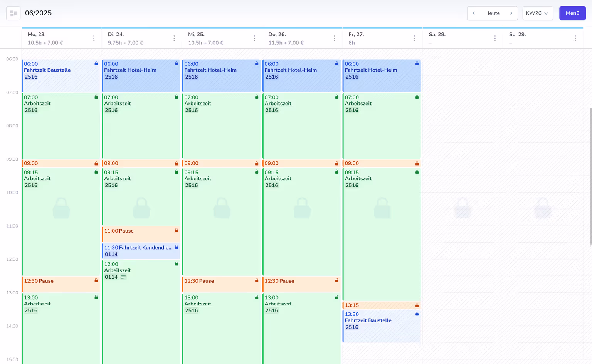592x364 pixels.
Task: Open Friday 09:15 Arbeitszeit entry
Action: [382, 234]
